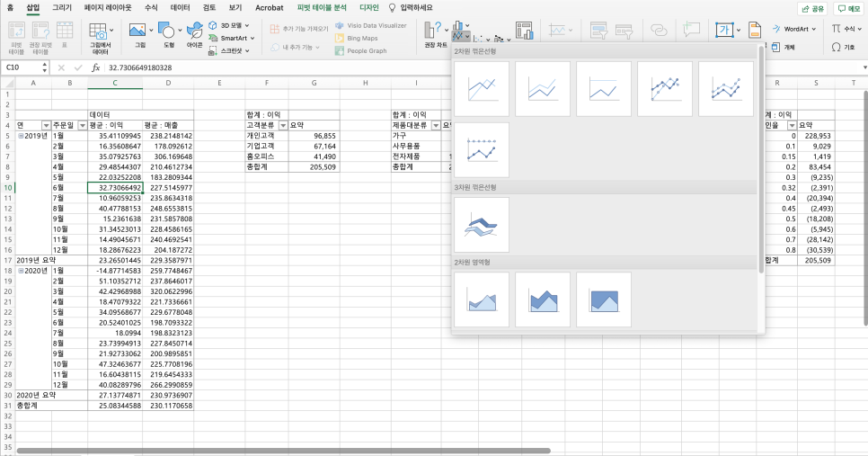Open the 연 filter dropdown

click(46, 126)
